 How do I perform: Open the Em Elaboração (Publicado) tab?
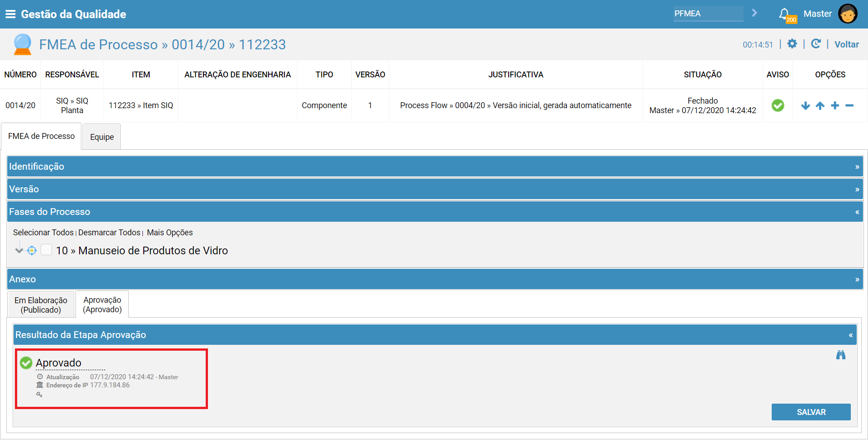pyautogui.click(x=41, y=304)
